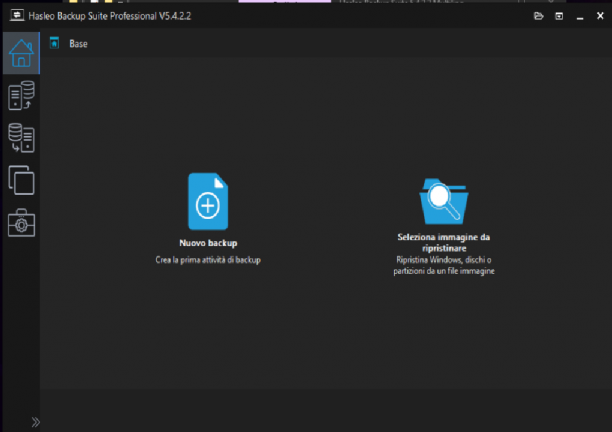612x432 pixels.
Task: Open the Clone section in the sidebar
Action: coord(21,180)
